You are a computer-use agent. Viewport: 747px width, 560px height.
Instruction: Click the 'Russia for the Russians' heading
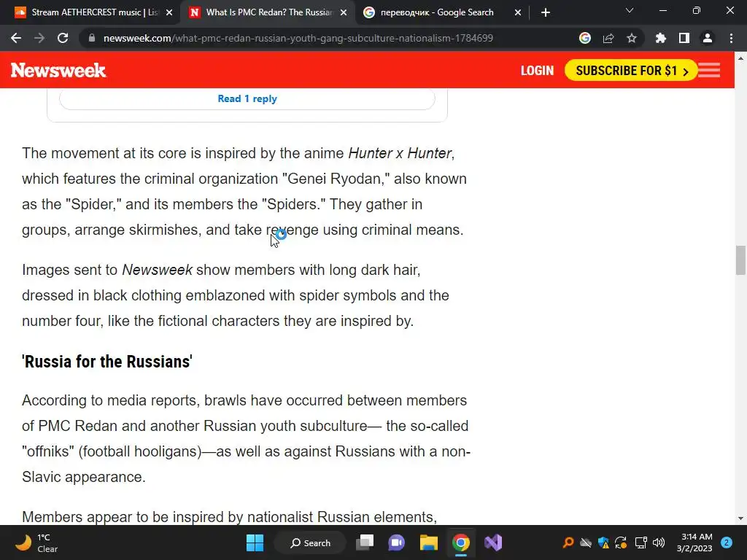[107, 362]
